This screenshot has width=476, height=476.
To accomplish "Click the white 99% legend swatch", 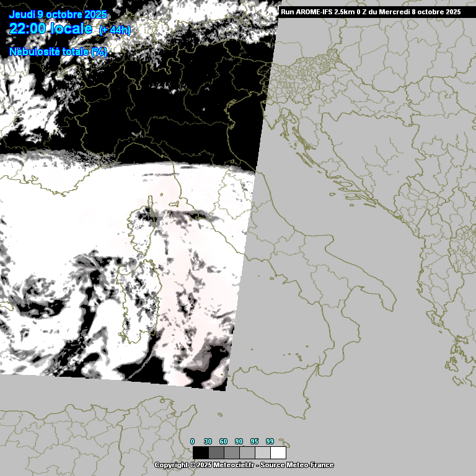I will [278, 452].
